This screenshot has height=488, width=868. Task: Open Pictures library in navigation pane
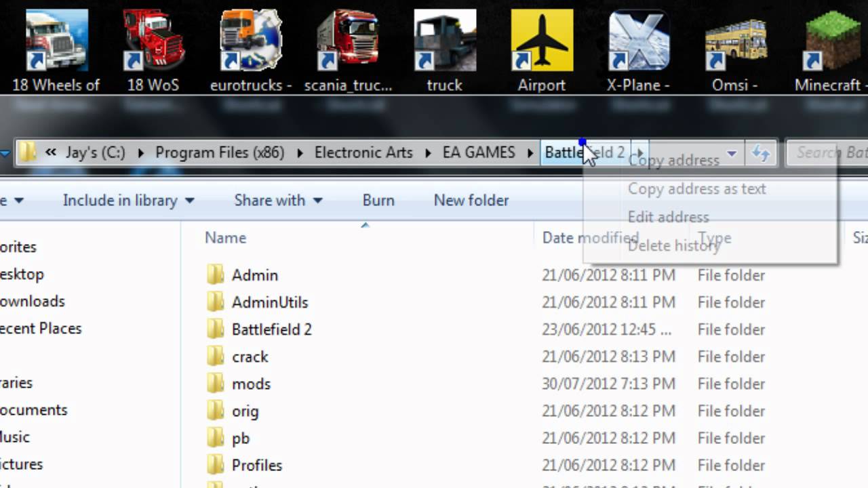(x=22, y=464)
